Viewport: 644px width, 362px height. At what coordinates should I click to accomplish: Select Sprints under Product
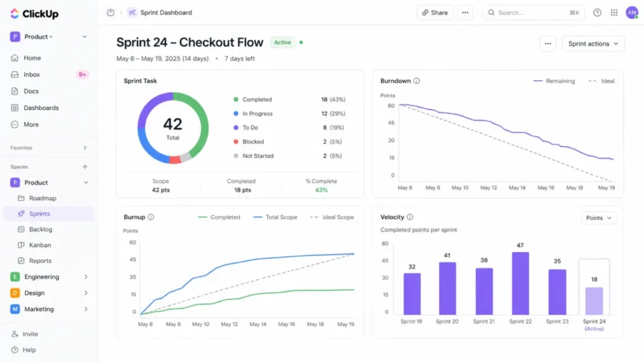tap(48, 214)
